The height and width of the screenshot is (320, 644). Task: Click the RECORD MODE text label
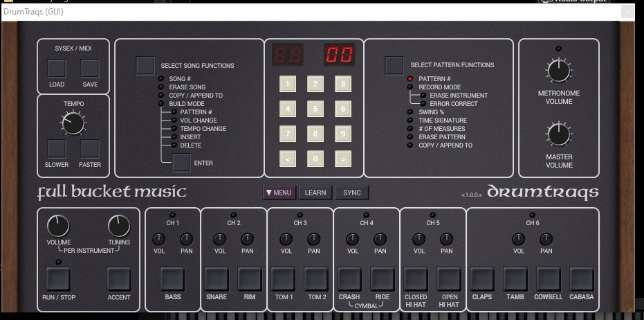pos(439,87)
